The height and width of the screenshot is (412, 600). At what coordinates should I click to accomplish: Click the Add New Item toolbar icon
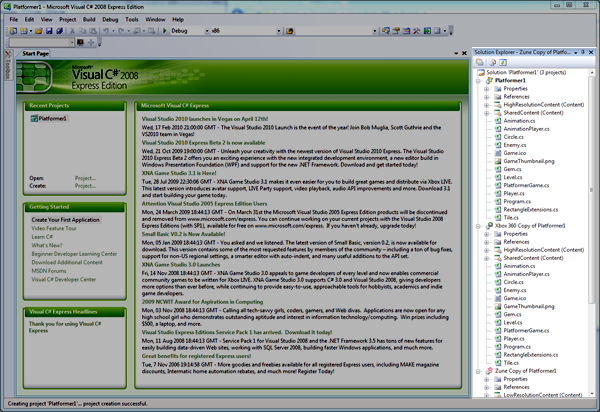coord(24,31)
